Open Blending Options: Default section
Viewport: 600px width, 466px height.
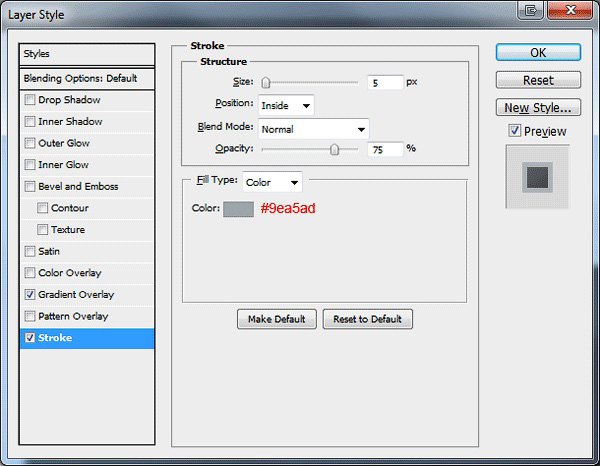tap(87, 79)
